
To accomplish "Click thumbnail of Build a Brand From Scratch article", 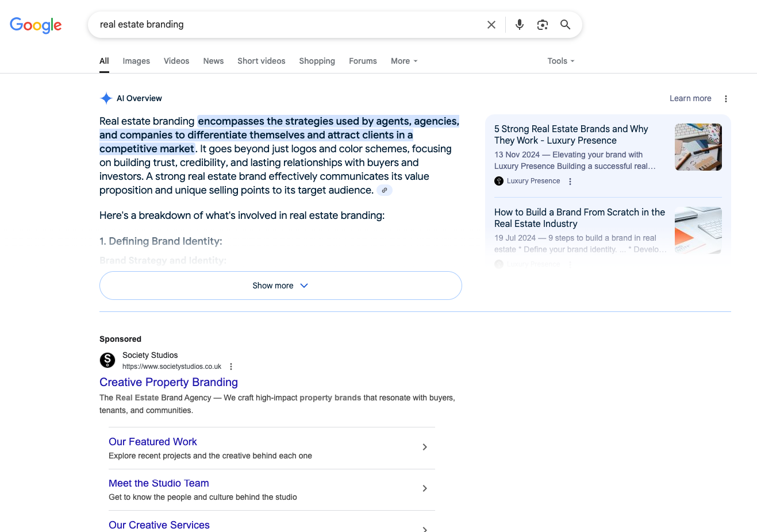I will point(698,230).
